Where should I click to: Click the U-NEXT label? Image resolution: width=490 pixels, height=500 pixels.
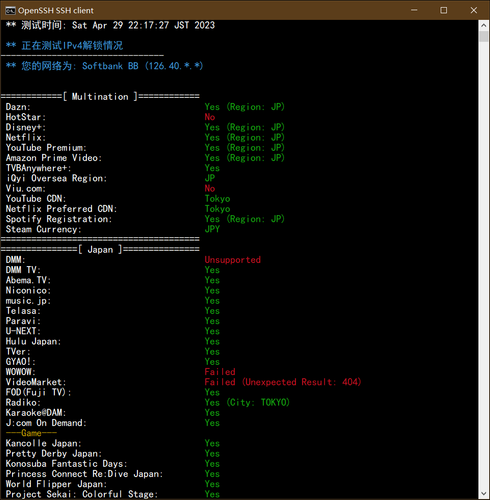(x=23, y=331)
